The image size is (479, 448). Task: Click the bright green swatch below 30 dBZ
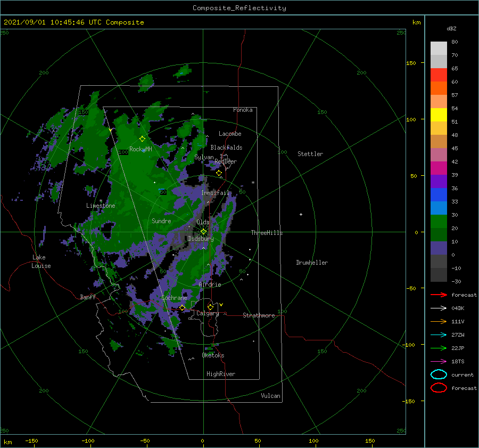[x=439, y=222]
